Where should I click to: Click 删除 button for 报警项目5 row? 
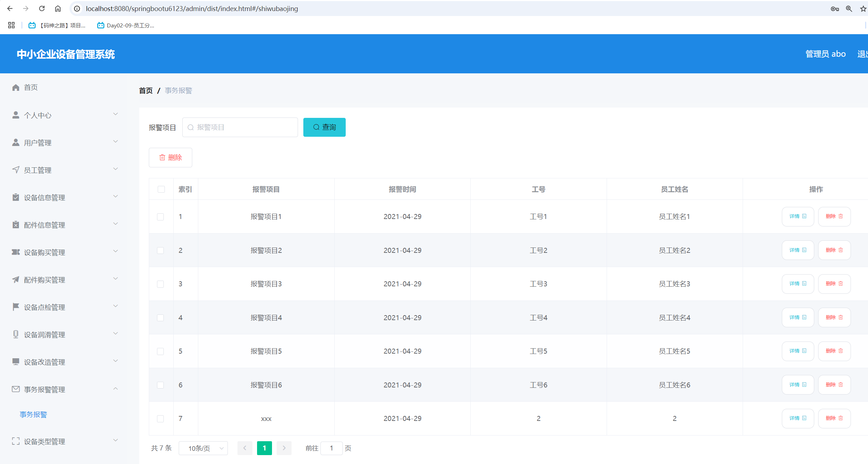[x=834, y=351]
